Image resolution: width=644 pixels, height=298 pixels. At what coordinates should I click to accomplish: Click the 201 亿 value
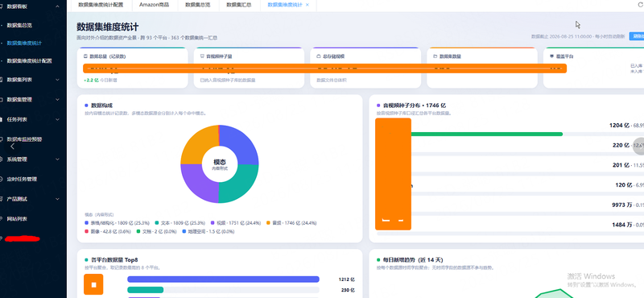click(621, 165)
